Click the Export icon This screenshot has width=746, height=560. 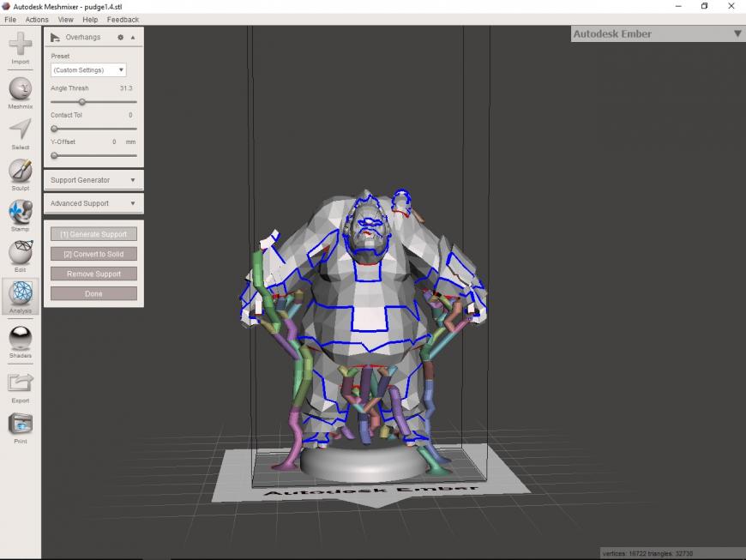(x=20, y=388)
